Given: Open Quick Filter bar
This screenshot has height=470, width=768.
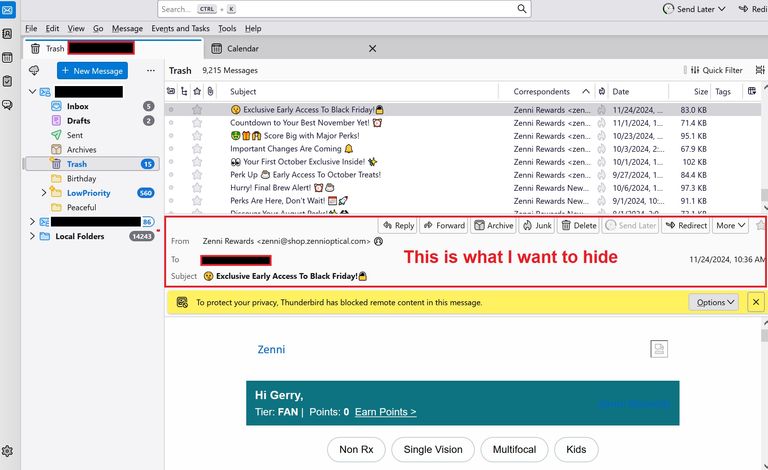Looking at the screenshot, I should click(716, 70).
